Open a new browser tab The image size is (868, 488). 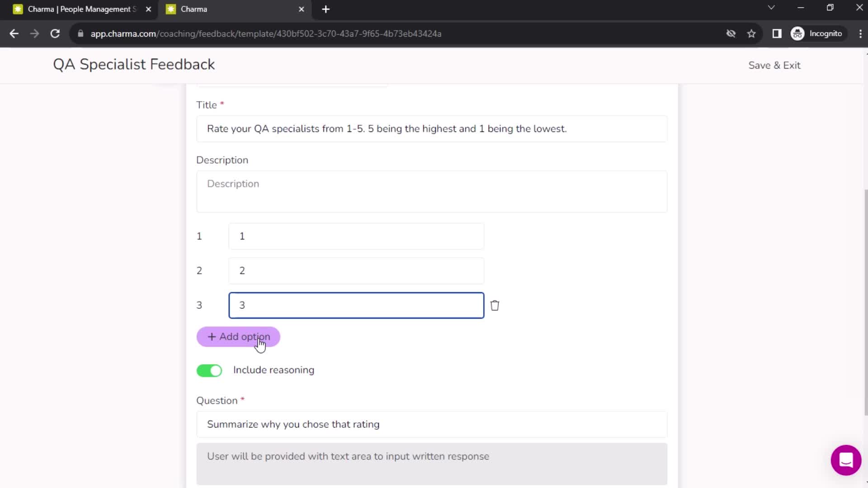point(325,9)
